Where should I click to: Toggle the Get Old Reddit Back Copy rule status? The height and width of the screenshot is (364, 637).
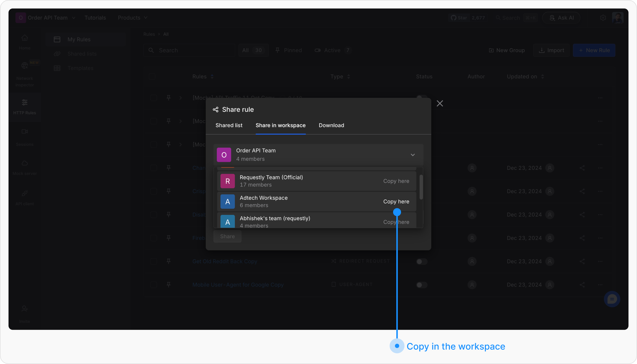point(421,262)
